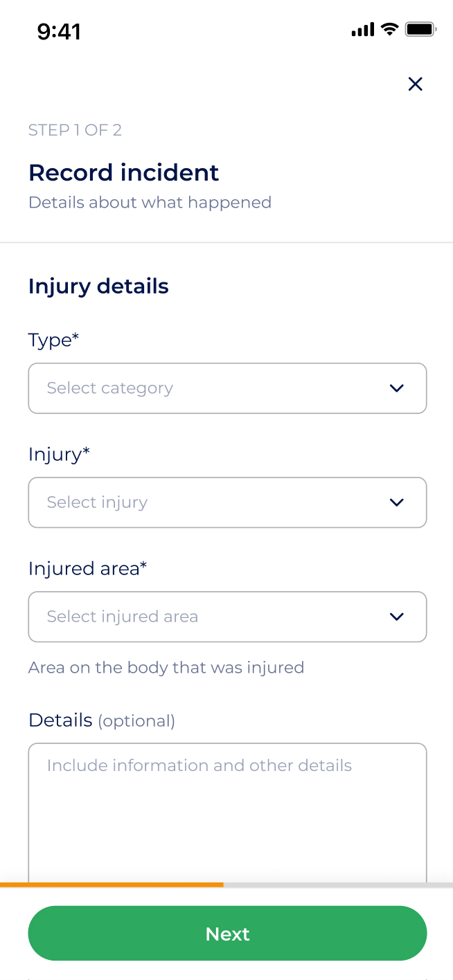453x980 pixels.
Task: Tap the Type* field label
Action: tap(53, 340)
